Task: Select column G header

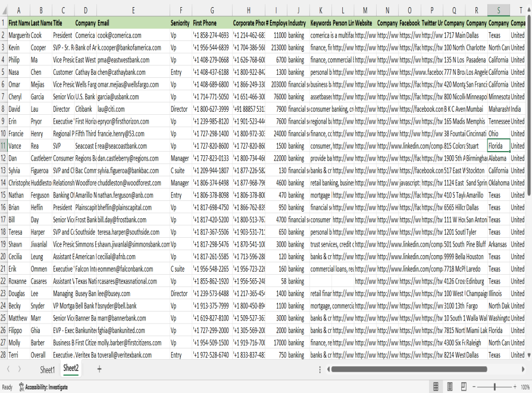Action: (x=212, y=11)
